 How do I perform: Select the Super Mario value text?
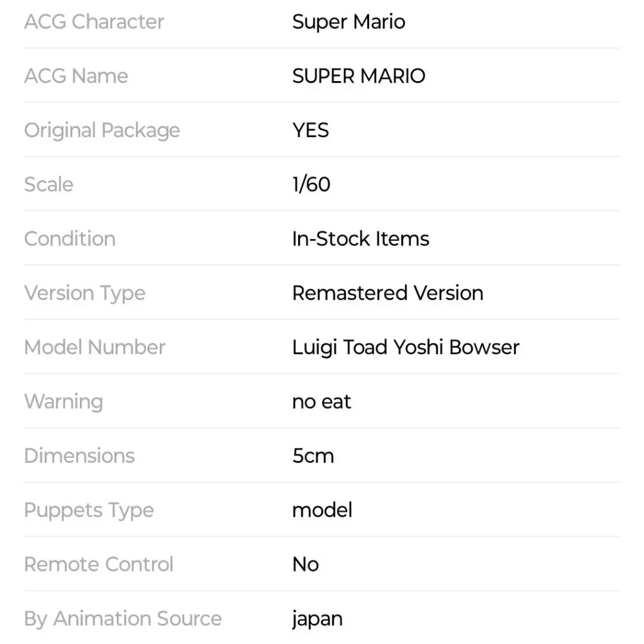[x=348, y=22]
